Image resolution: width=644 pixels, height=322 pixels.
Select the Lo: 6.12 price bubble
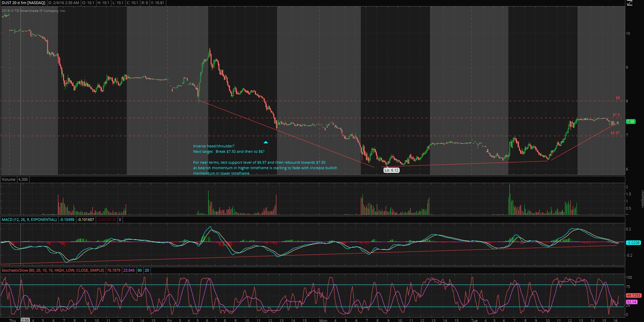(x=391, y=170)
